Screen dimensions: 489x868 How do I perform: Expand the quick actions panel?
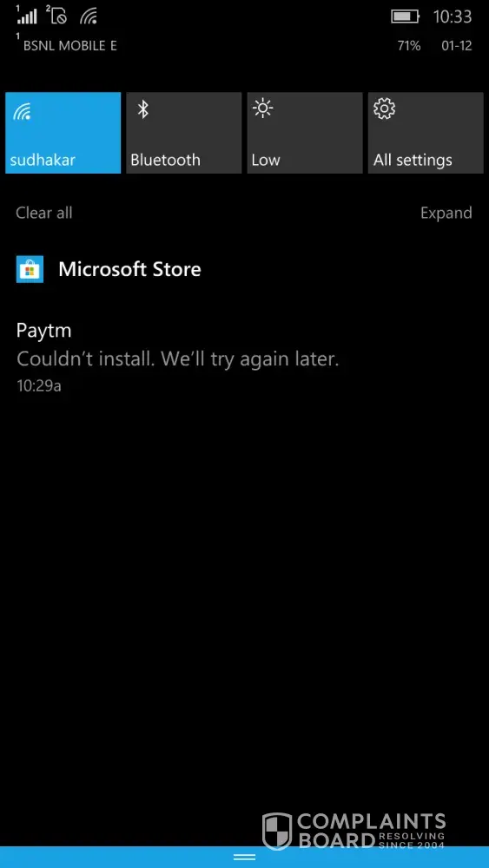tap(446, 213)
